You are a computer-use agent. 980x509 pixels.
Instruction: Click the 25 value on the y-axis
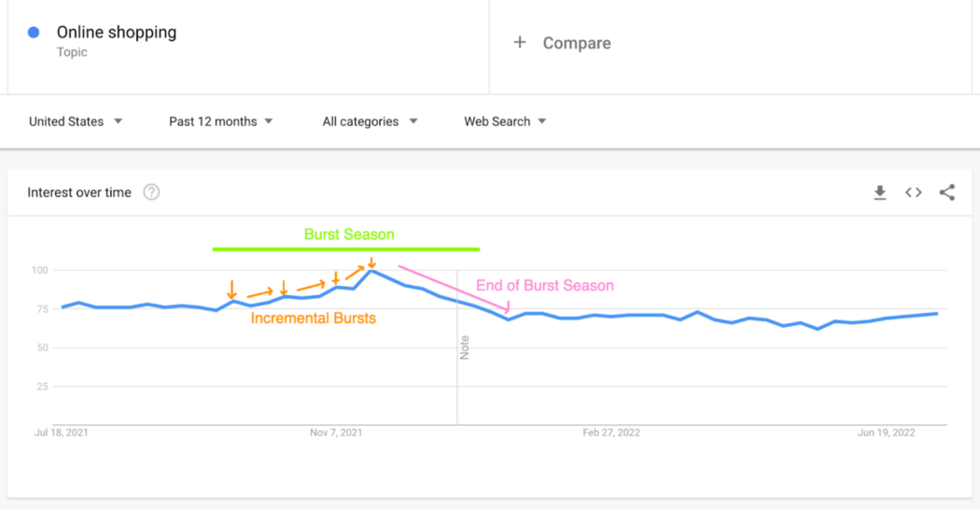tap(43, 387)
